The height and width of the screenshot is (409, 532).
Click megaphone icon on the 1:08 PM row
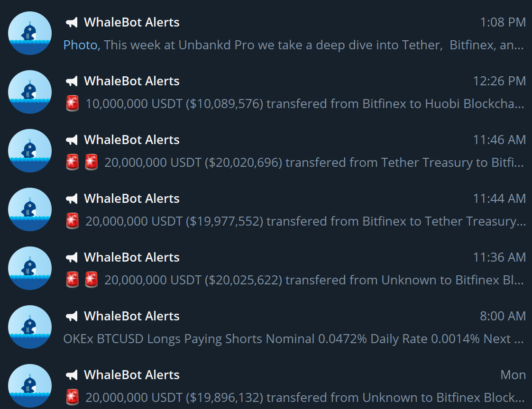pos(72,22)
